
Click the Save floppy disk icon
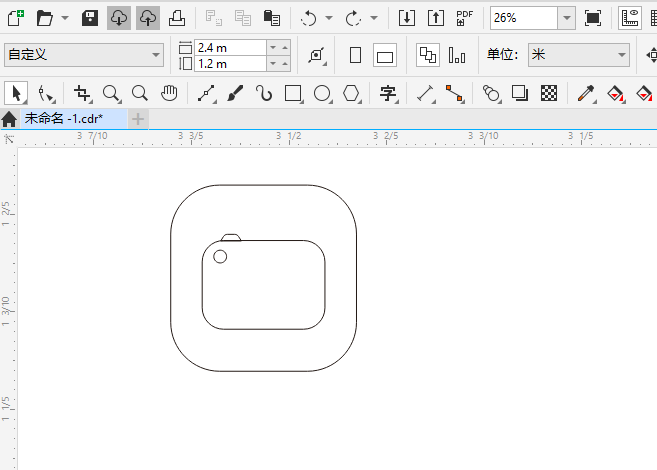90,18
